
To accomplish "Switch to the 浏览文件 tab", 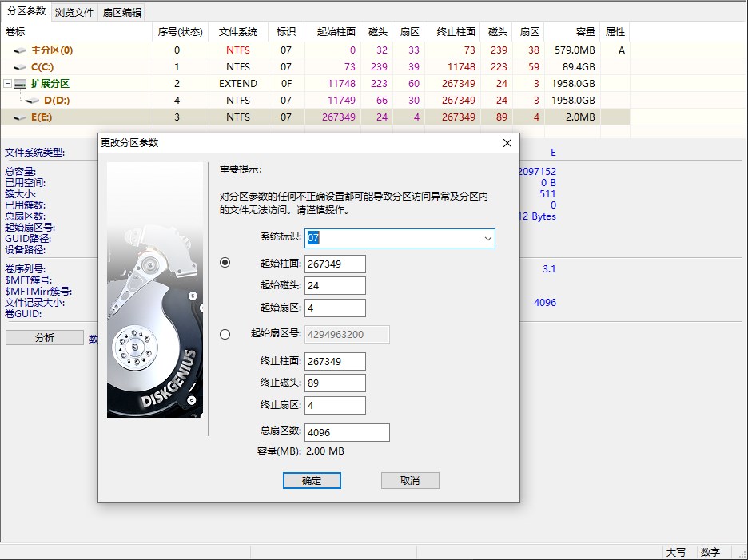I will [x=74, y=13].
